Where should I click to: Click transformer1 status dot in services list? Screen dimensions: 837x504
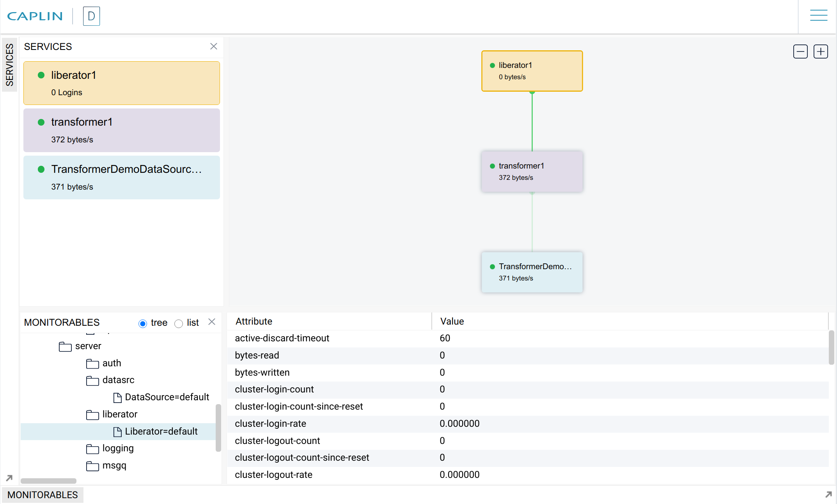tap(41, 122)
